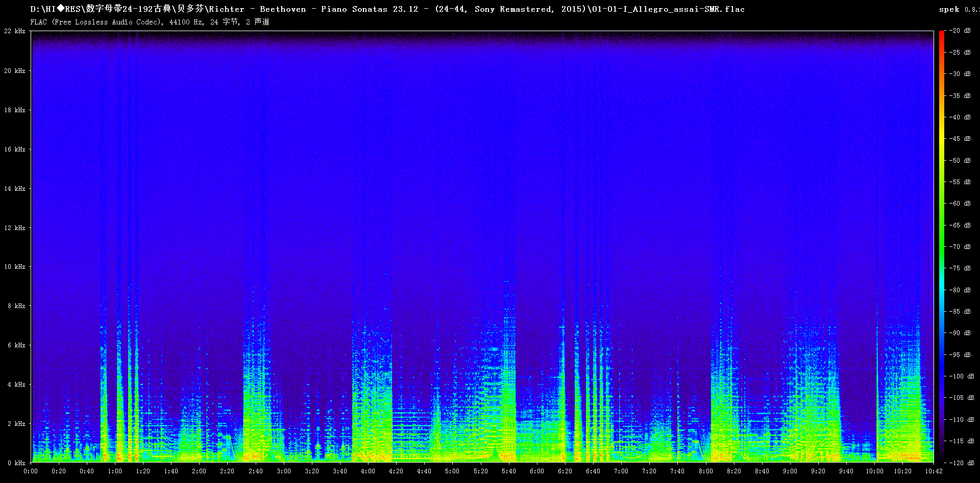Select the 3:20 time axis label
980x483 pixels.
311,471
